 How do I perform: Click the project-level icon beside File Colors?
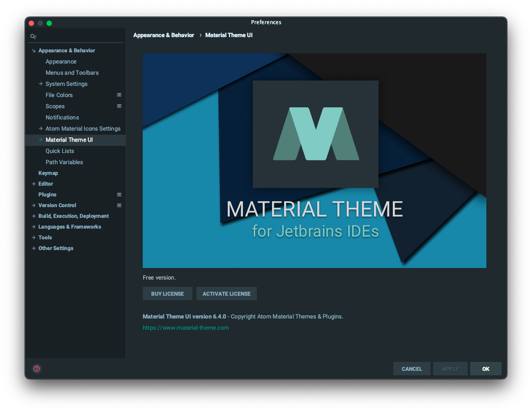[119, 95]
